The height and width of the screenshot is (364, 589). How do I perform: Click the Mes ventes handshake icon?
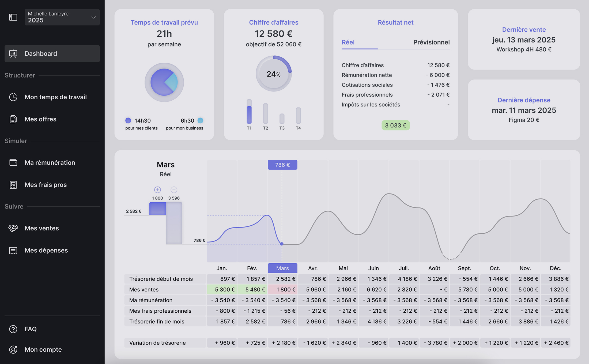(x=13, y=228)
